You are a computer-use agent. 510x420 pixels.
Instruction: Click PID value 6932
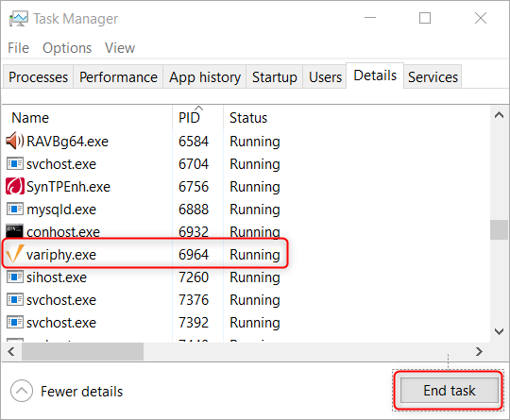tap(194, 232)
